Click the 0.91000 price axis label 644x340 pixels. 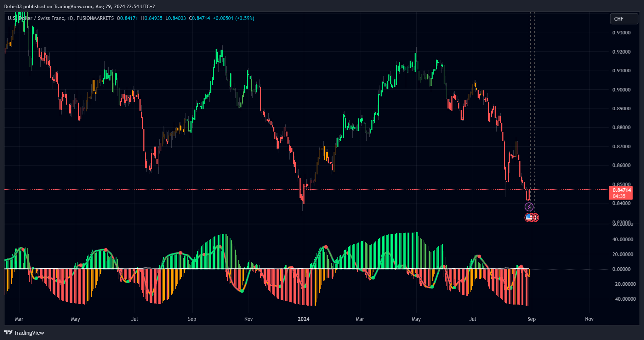621,71
